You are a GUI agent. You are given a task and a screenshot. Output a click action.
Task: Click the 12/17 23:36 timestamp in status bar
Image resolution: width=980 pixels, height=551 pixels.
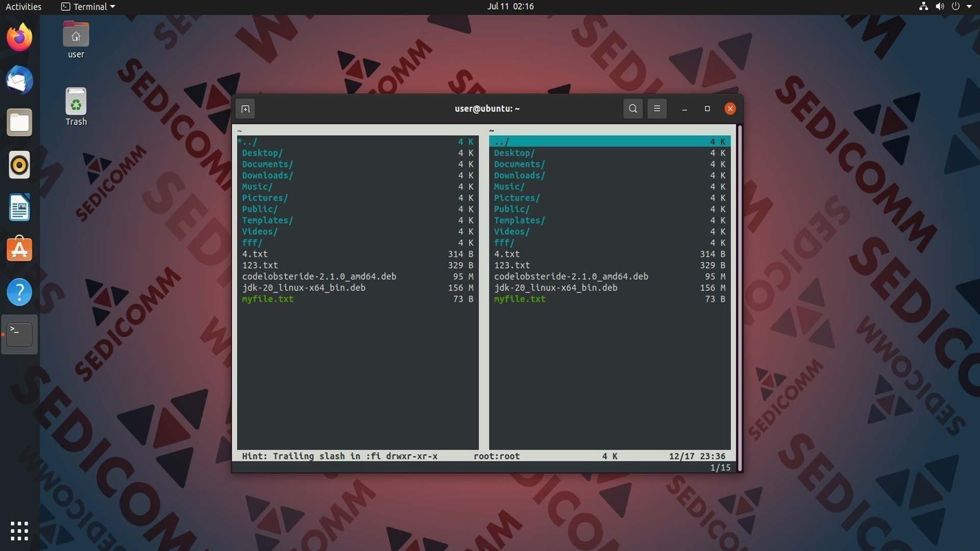697,456
